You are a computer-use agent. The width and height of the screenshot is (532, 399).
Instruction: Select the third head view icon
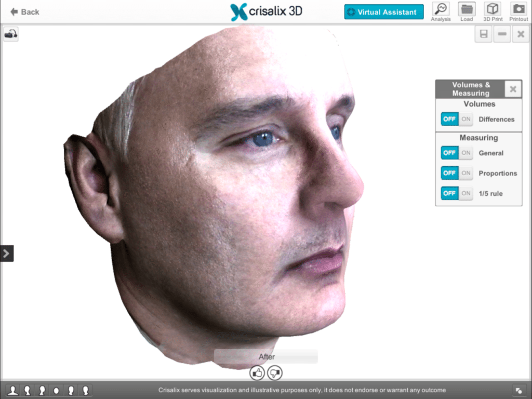[x=42, y=391]
